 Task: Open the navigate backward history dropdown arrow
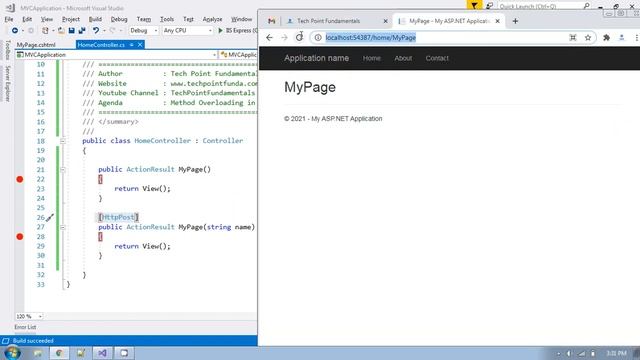coord(23,31)
